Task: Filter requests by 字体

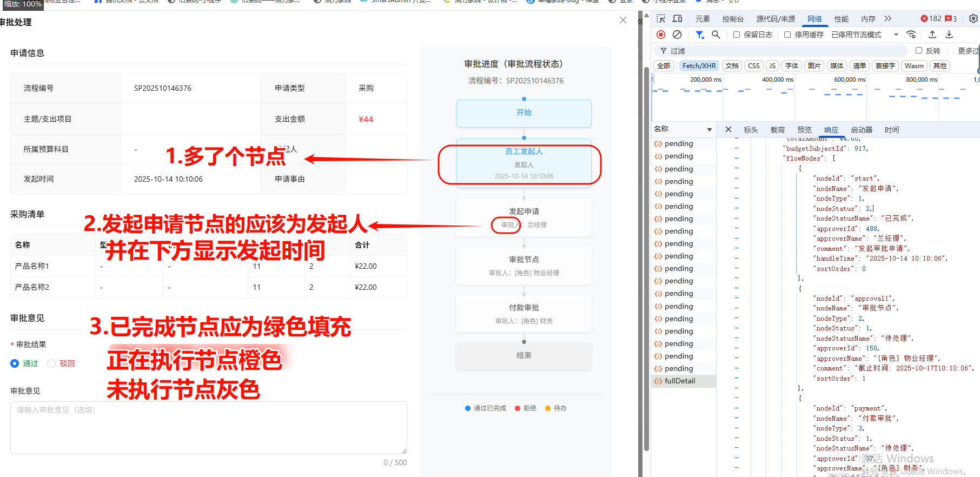Action: (x=792, y=66)
